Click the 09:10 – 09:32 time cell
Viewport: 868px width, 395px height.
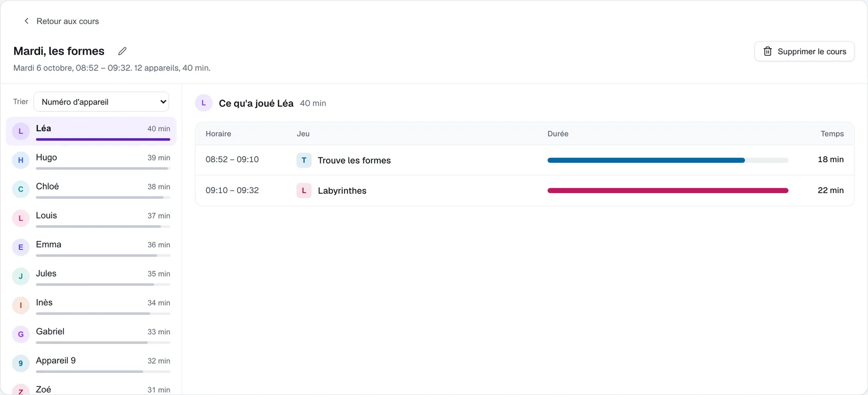(232, 190)
